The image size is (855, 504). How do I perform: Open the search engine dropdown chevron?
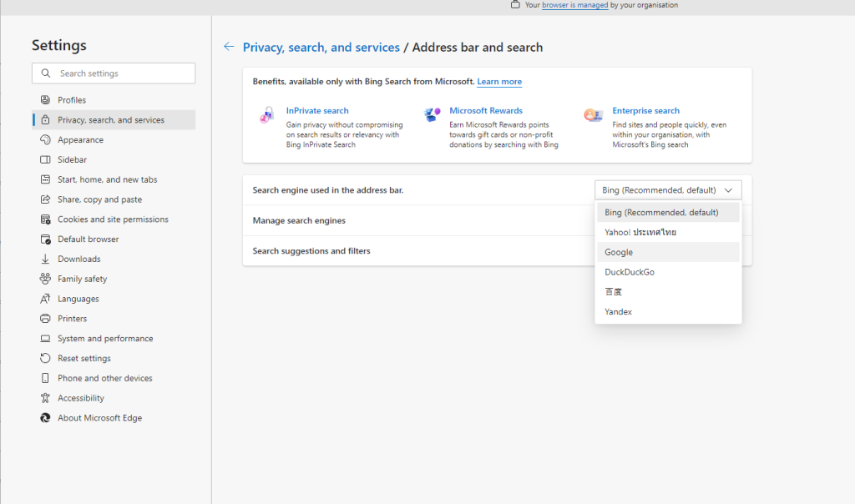click(728, 189)
